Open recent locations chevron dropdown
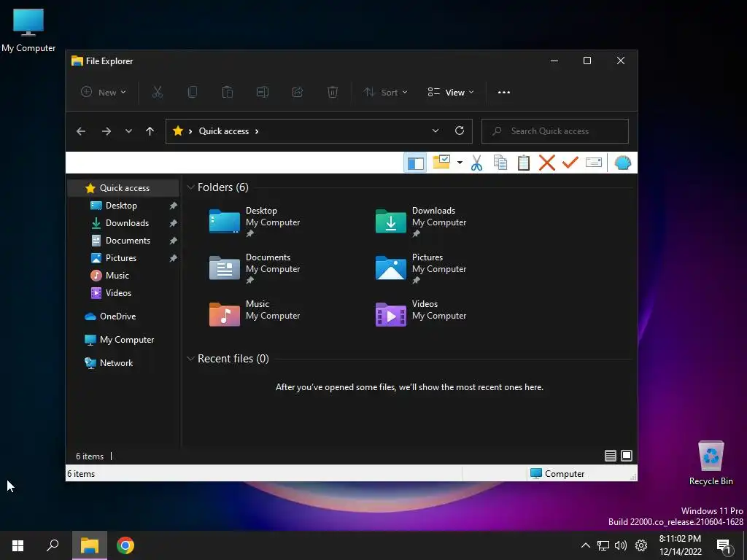Screen dimensions: 747x560 click(x=128, y=131)
